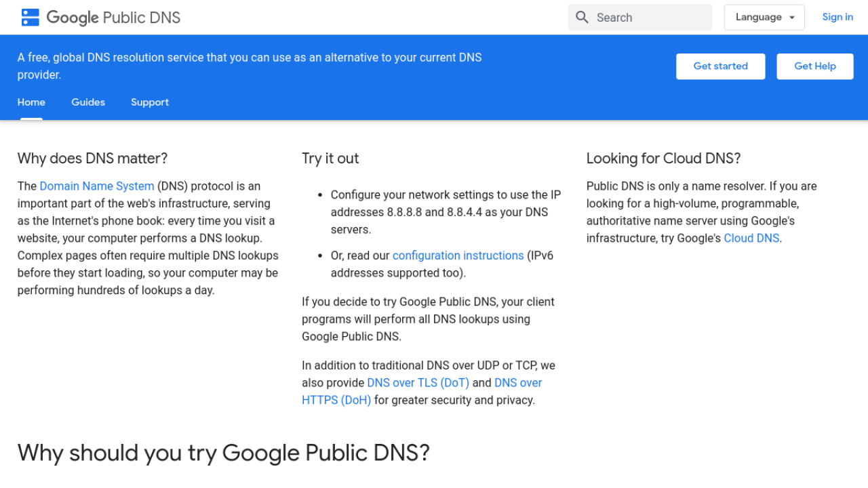Open the Support tab
The height and width of the screenshot is (488, 868).
(150, 102)
